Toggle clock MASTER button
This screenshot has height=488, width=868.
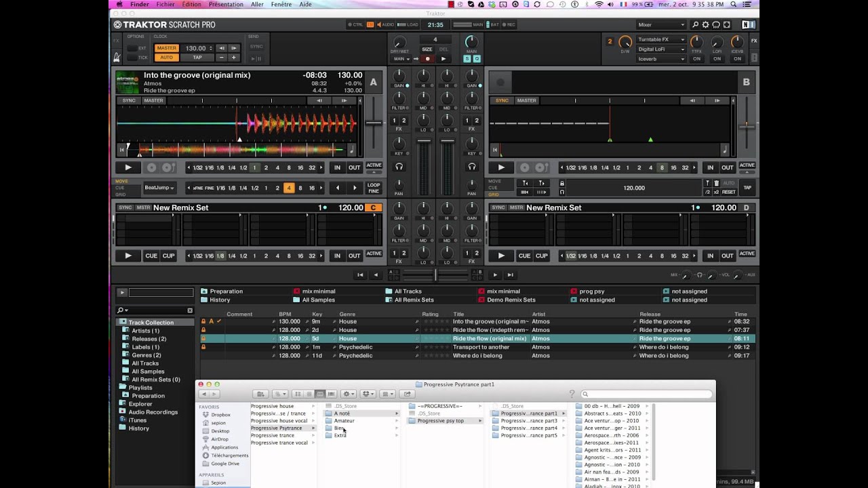167,48
